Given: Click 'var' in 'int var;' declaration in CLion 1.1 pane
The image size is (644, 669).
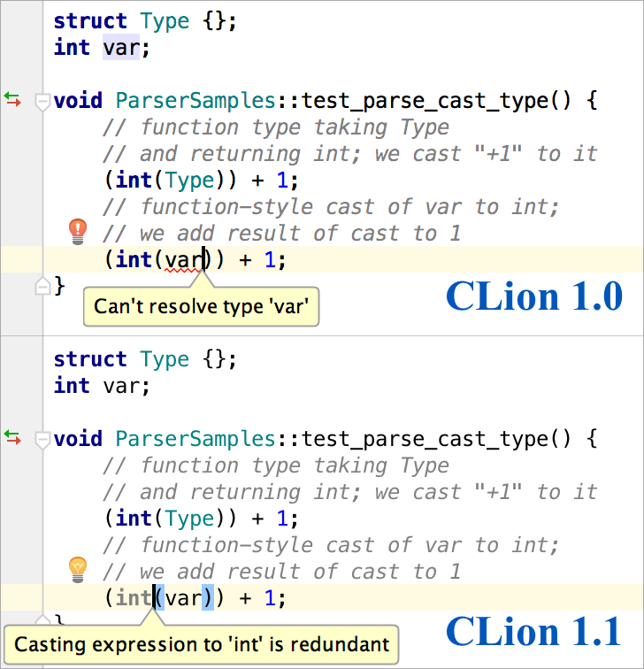Looking at the screenshot, I should point(121,386).
